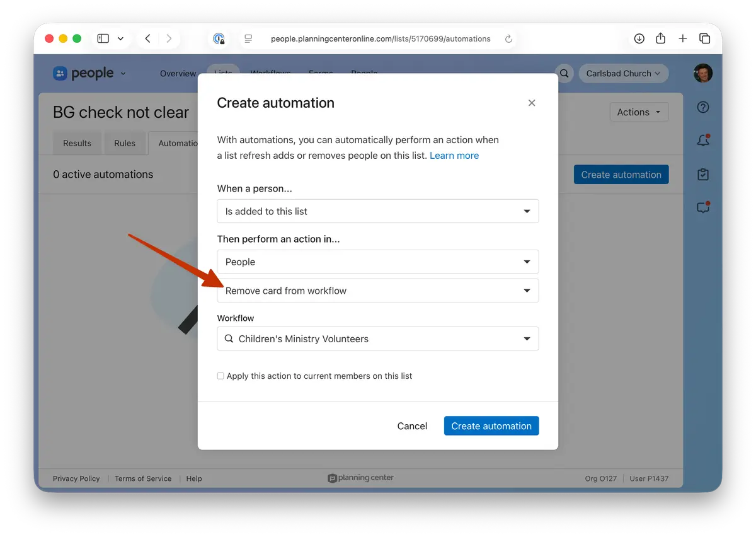
Task: Close the Create automation dialog
Action: 532,103
